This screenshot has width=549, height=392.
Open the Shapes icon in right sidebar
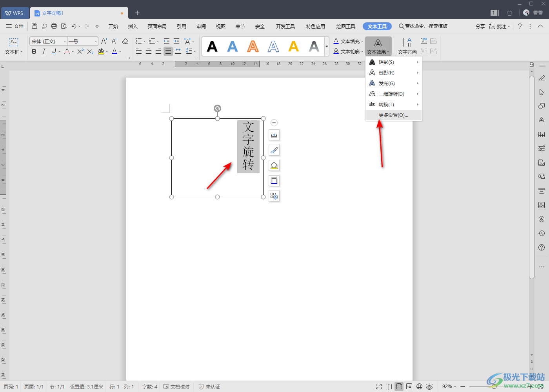542,106
